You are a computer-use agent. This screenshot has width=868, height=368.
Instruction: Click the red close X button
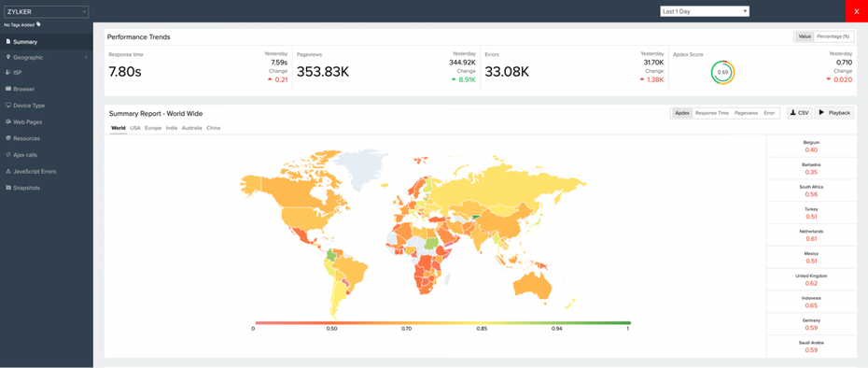pos(857,11)
